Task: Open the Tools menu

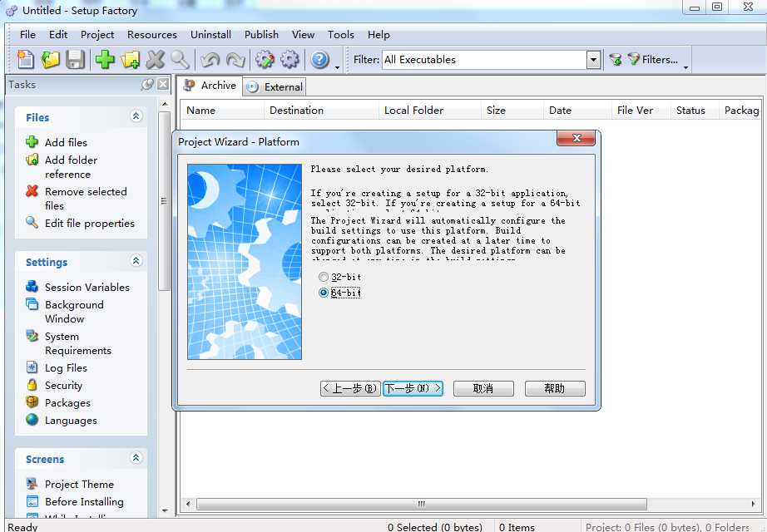Action: tap(341, 35)
